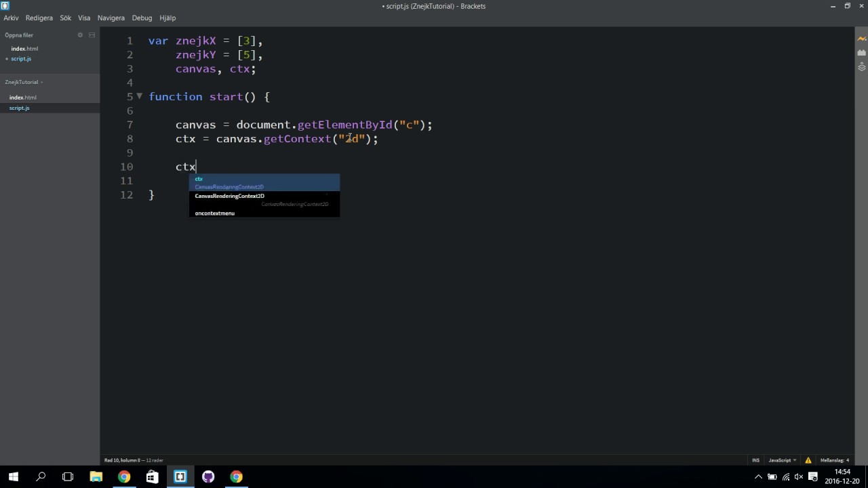
Task: Show hidden system tray icons
Action: pos(758,476)
